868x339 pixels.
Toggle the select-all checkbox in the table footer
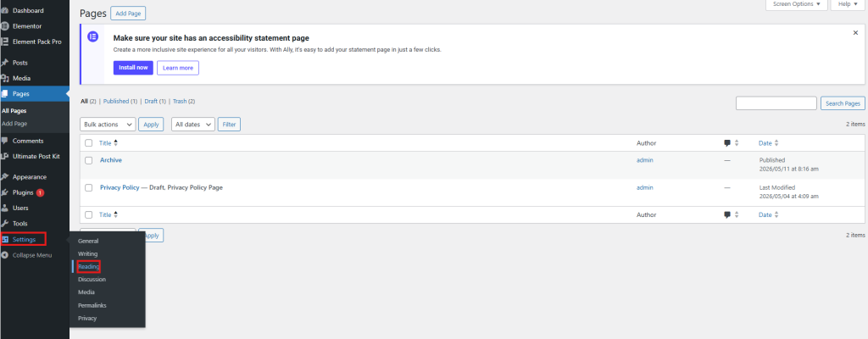(88, 215)
